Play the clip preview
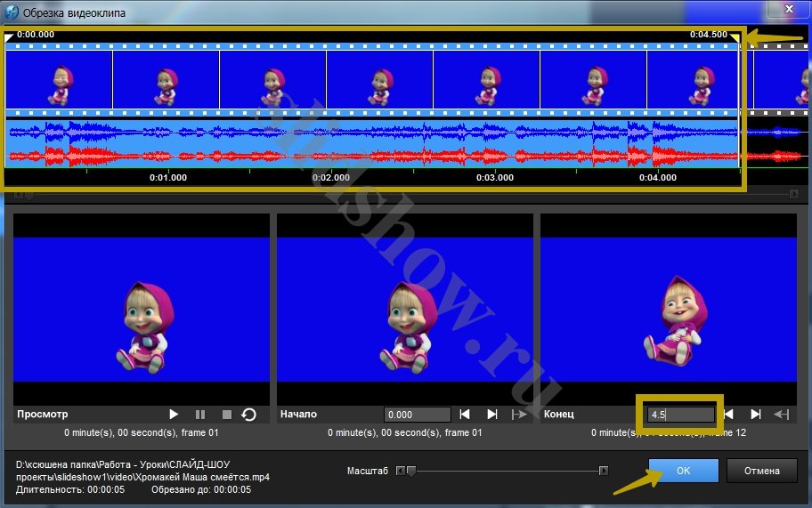The height and width of the screenshot is (508, 812). [174, 415]
